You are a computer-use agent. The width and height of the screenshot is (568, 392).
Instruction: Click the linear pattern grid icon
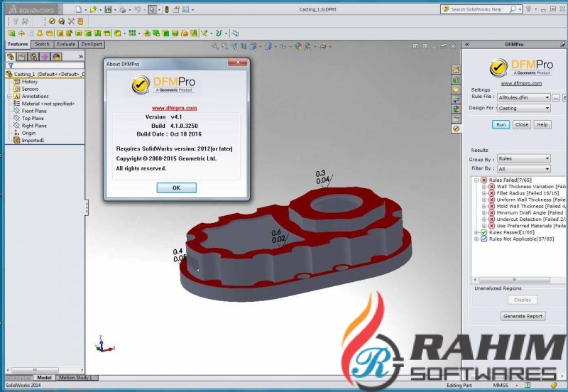(132, 33)
